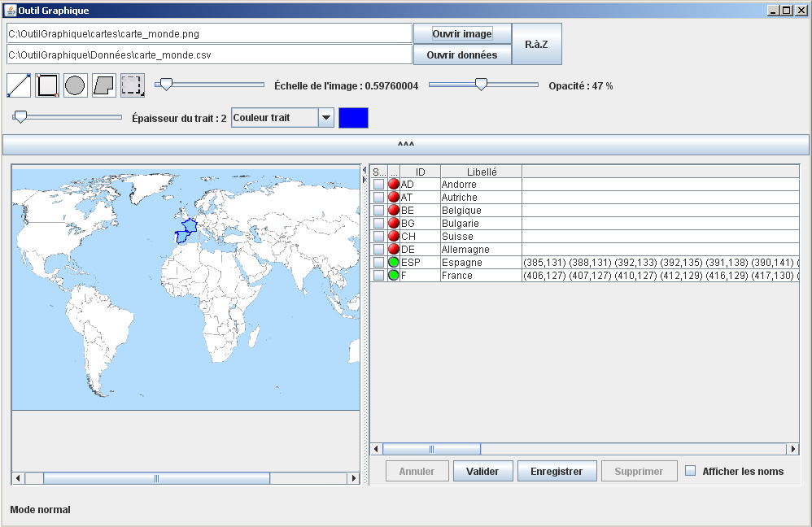812x527 pixels.
Task: Tick the checkbox in the Belgique row
Action: click(379, 211)
